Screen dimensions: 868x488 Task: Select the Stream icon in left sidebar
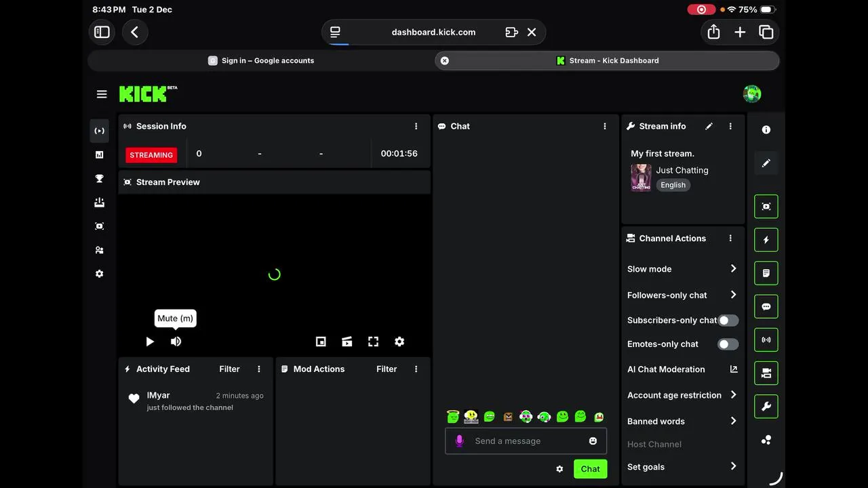(x=100, y=131)
